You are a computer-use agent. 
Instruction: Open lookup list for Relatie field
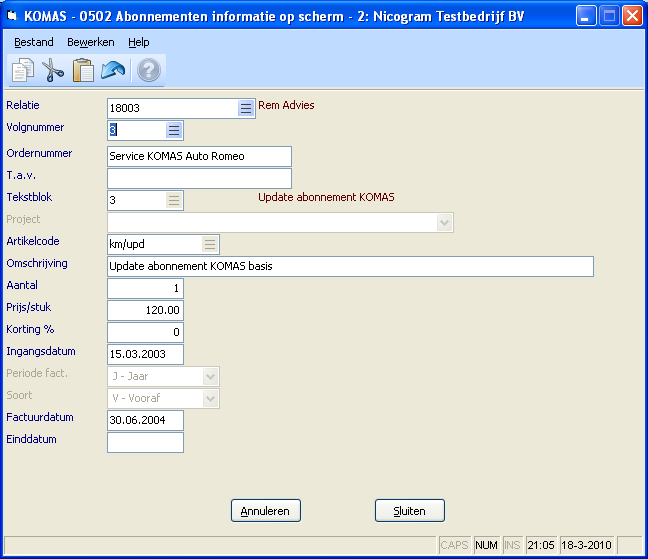point(246,108)
